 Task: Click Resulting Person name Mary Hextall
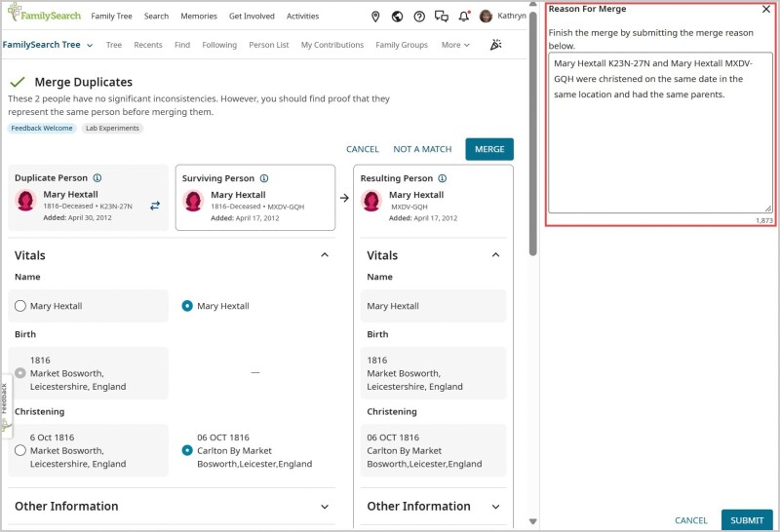click(393, 306)
